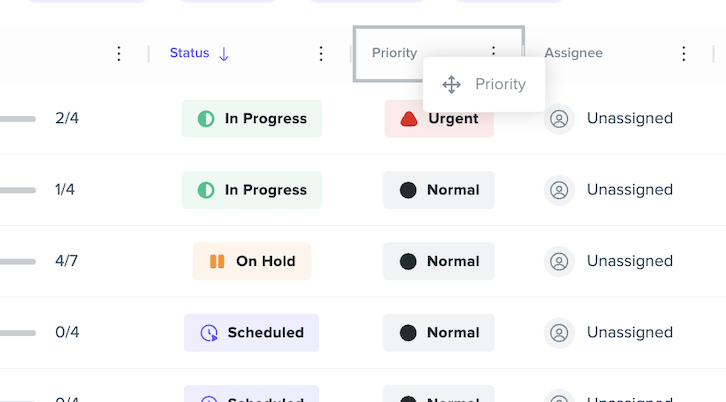This screenshot has height=402, width=726.
Task: Click the Unassigned label in the 1/4 row
Action: [x=630, y=189]
